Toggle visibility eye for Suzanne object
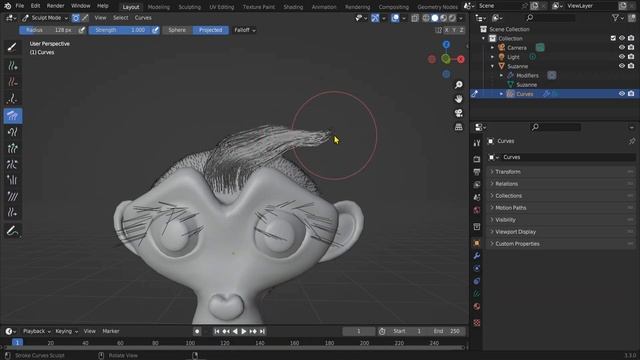This screenshot has height=360, width=640. tap(622, 66)
